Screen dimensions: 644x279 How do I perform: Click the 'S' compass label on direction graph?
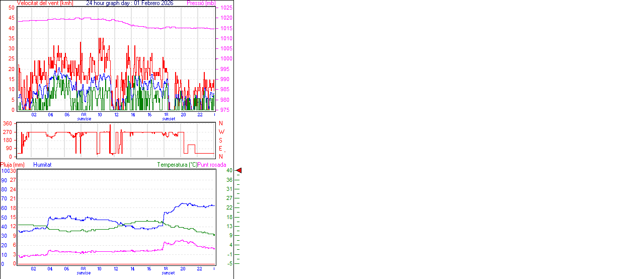point(221,140)
